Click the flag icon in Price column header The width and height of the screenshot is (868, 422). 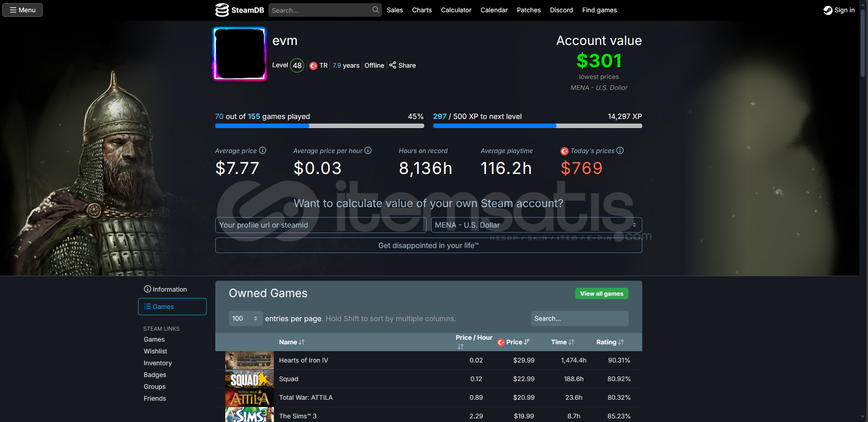pos(501,343)
